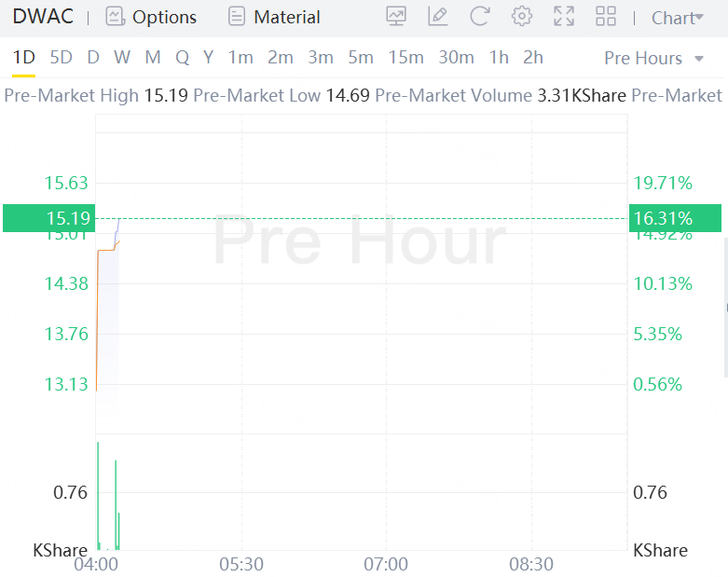The height and width of the screenshot is (577, 728).
Task: Expand chart to fullscreen
Action: [564, 17]
